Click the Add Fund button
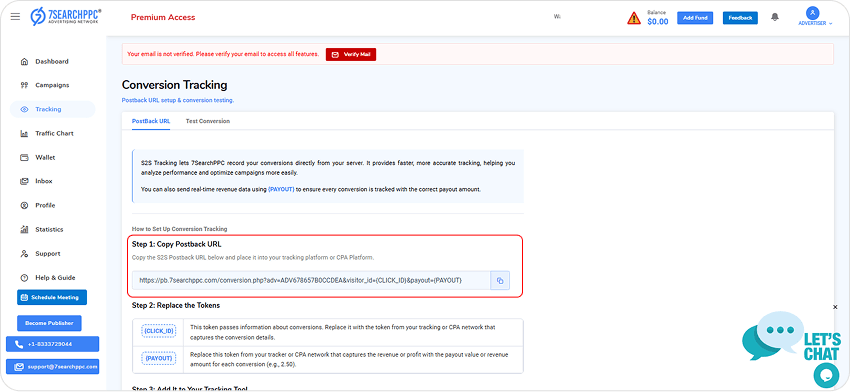 pos(695,18)
